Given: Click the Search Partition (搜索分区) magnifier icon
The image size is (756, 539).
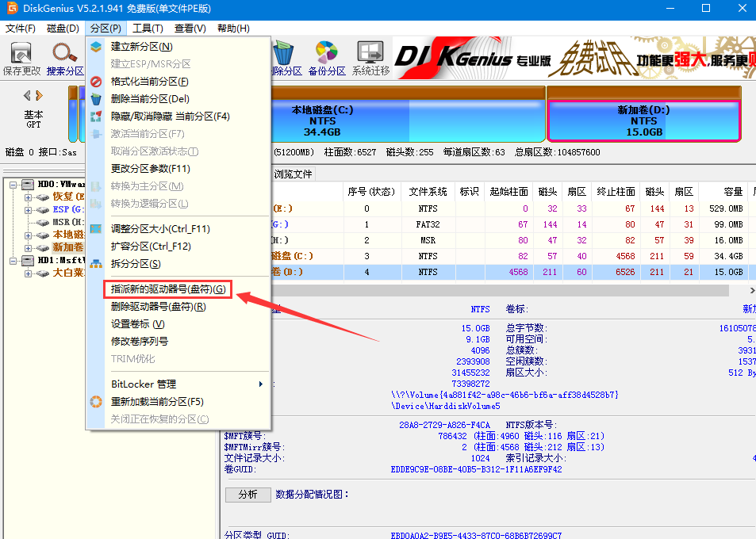Looking at the screenshot, I should pyautogui.click(x=64, y=53).
